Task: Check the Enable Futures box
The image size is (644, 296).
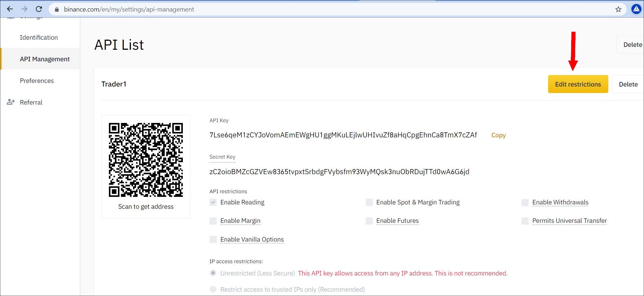Action: (369, 221)
